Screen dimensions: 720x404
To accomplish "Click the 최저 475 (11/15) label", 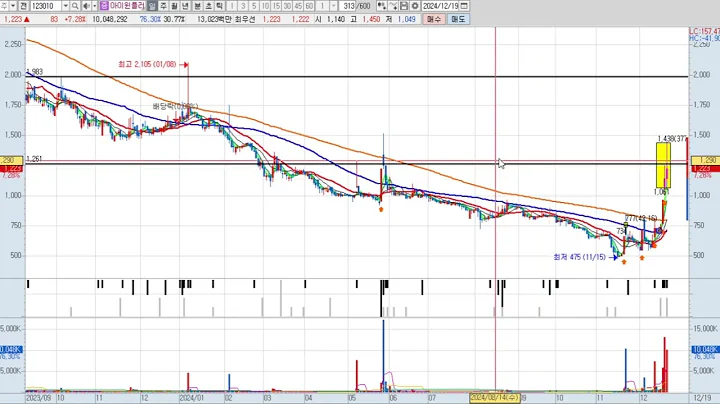I will coord(579,257).
